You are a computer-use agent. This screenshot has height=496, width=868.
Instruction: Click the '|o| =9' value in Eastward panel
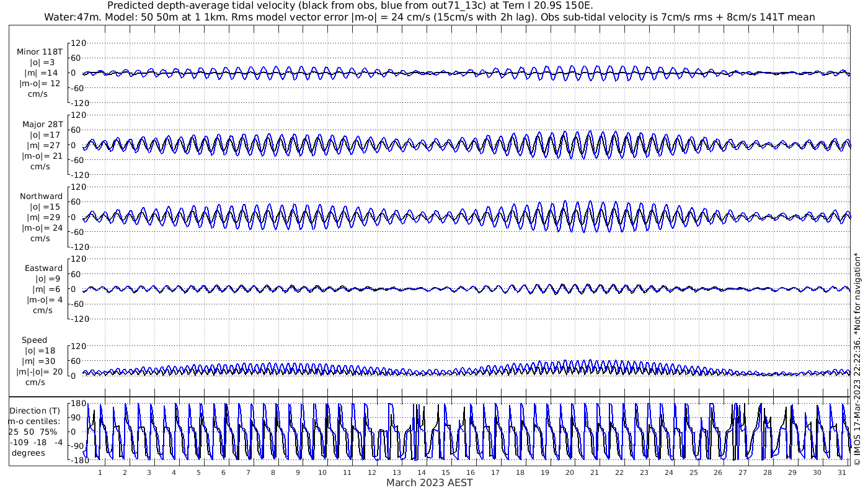pos(46,279)
